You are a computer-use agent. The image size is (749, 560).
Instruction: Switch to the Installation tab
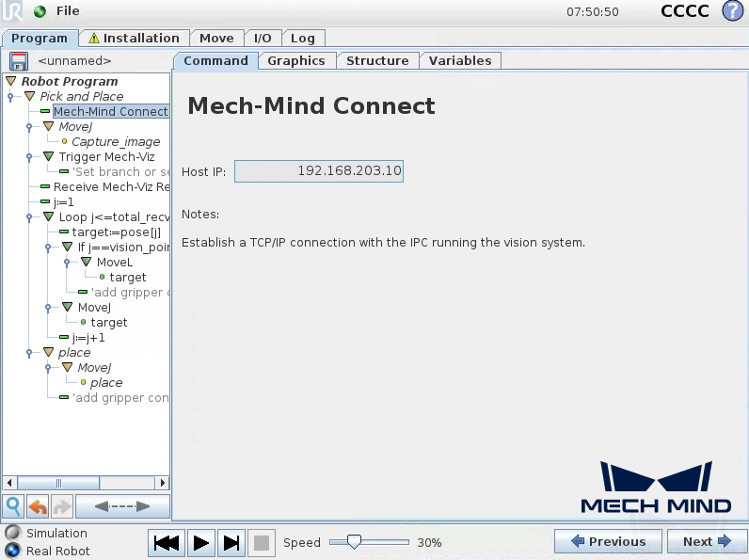135,39
